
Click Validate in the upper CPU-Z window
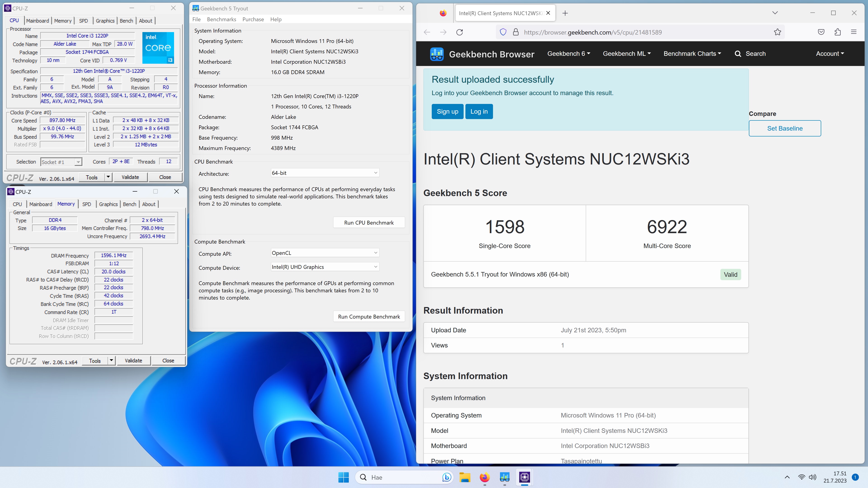pyautogui.click(x=130, y=177)
